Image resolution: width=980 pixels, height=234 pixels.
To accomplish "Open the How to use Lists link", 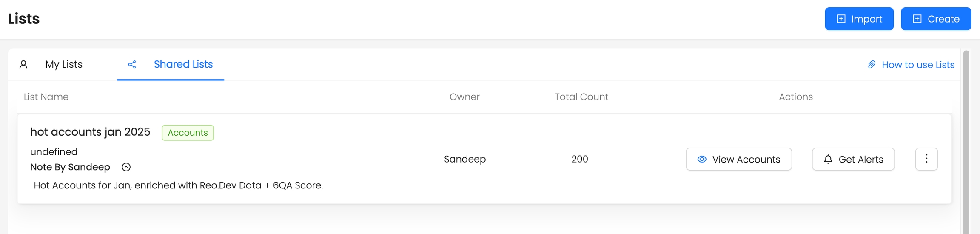I will click(917, 65).
